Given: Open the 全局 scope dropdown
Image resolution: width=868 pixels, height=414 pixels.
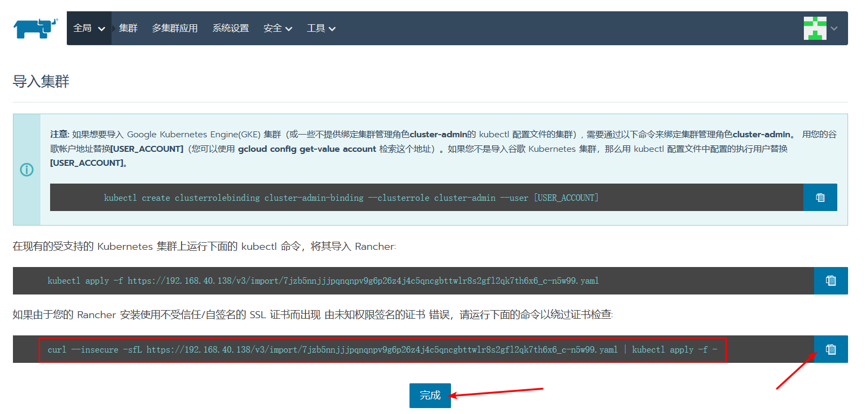Looking at the screenshot, I should (89, 28).
